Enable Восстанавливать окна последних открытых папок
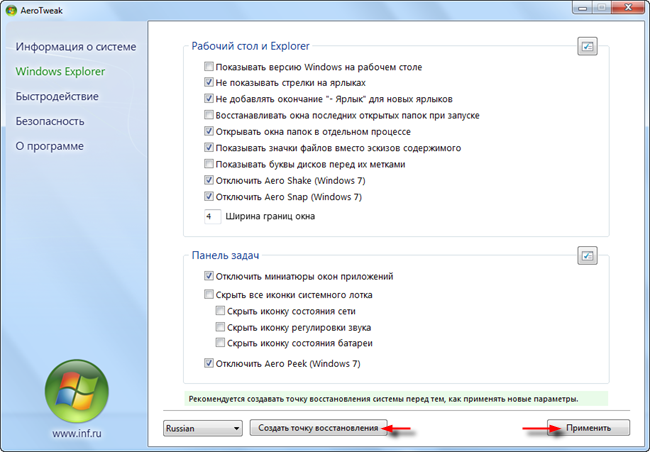650x452 pixels. 209,115
